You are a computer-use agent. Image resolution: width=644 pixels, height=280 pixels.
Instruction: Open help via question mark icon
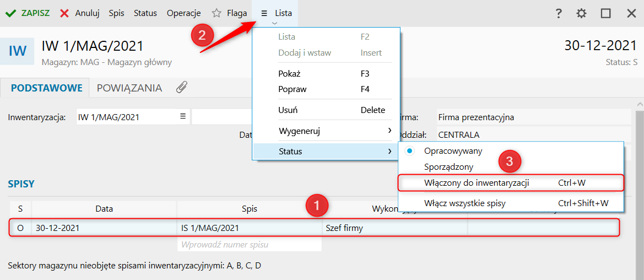click(x=558, y=13)
